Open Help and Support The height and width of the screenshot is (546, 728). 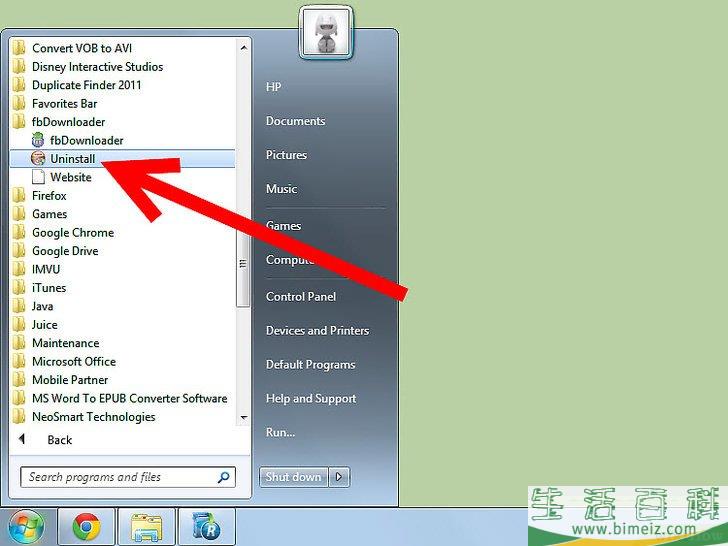click(311, 398)
